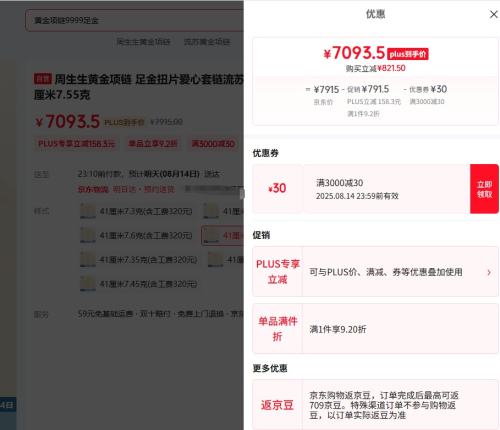This screenshot has height=430, width=500.
Task: Open the 周生生黄金项链 search suggestion link
Action: [144, 42]
